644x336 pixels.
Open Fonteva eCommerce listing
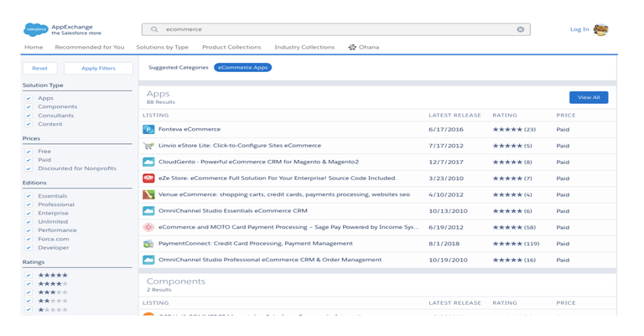(x=190, y=129)
